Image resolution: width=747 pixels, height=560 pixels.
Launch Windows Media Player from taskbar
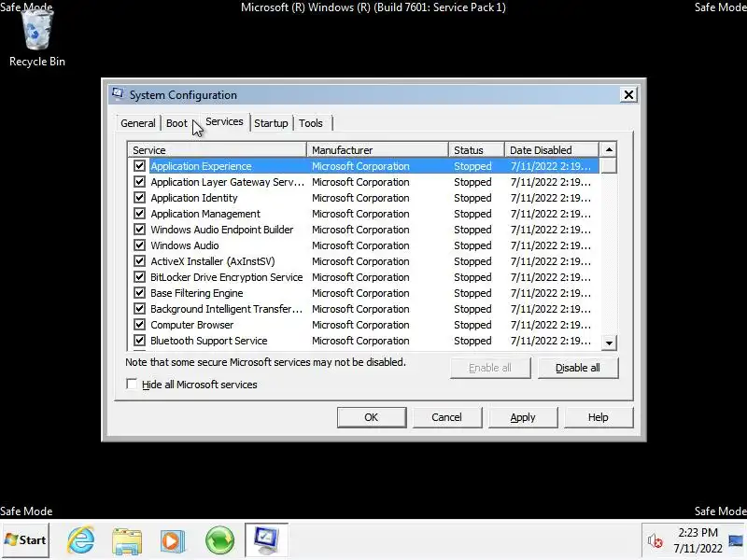pyautogui.click(x=173, y=540)
